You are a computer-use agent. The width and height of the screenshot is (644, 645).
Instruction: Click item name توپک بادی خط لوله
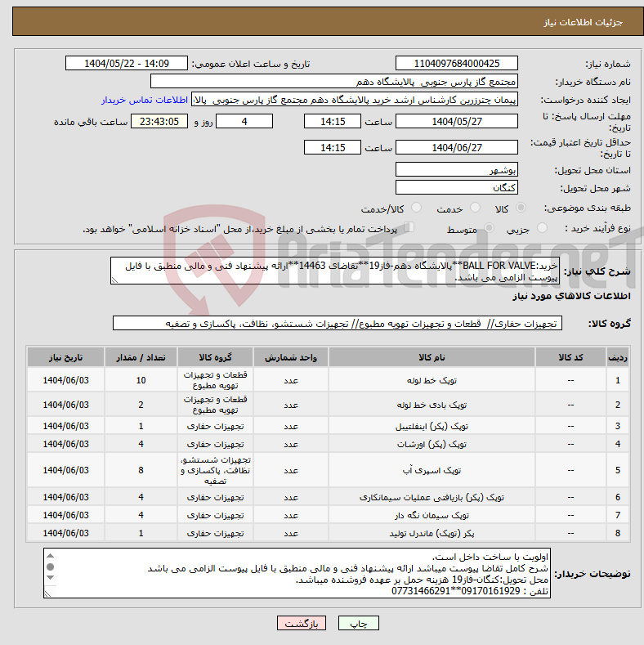(x=432, y=405)
